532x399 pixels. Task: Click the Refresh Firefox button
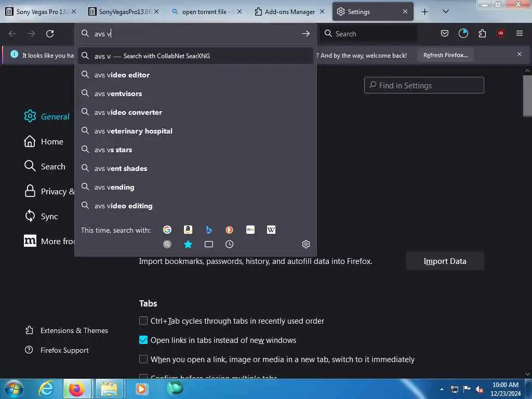[445, 55]
